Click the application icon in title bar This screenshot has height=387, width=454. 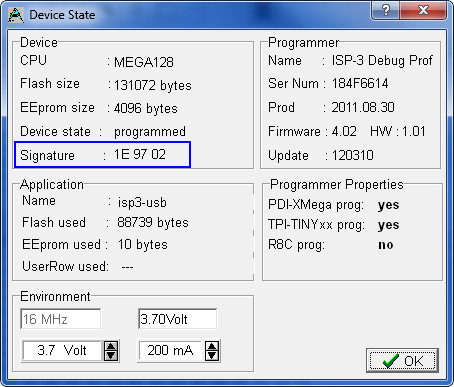click(15, 15)
